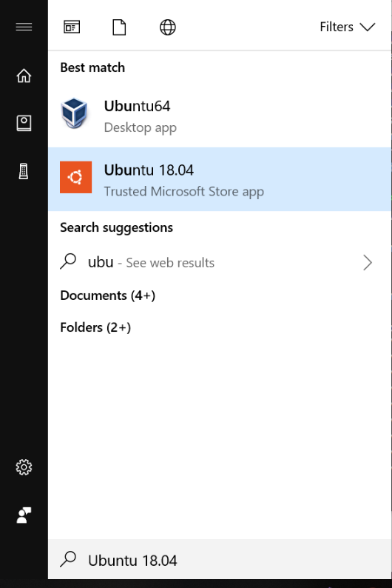Show Folders (2+) results

coord(95,327)
